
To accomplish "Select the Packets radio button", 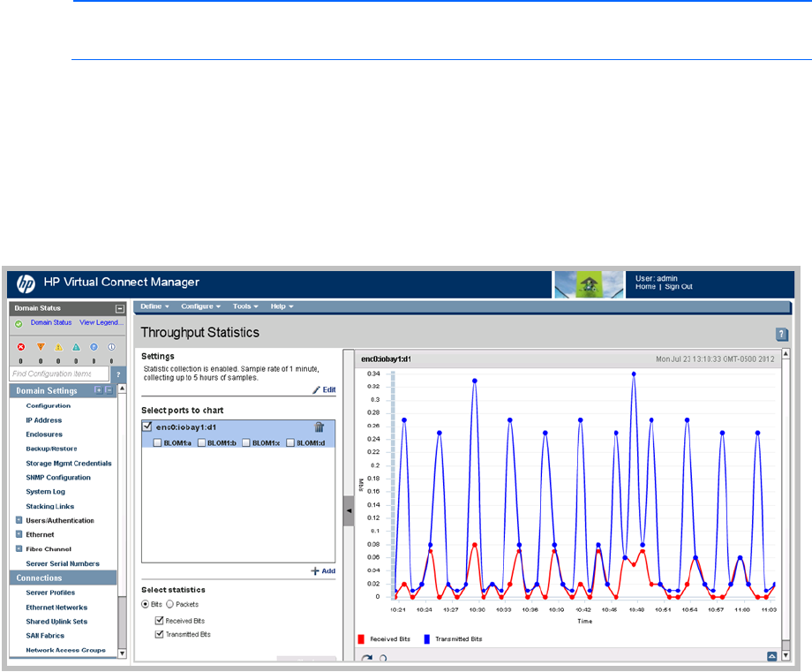I will coord(169,604).
